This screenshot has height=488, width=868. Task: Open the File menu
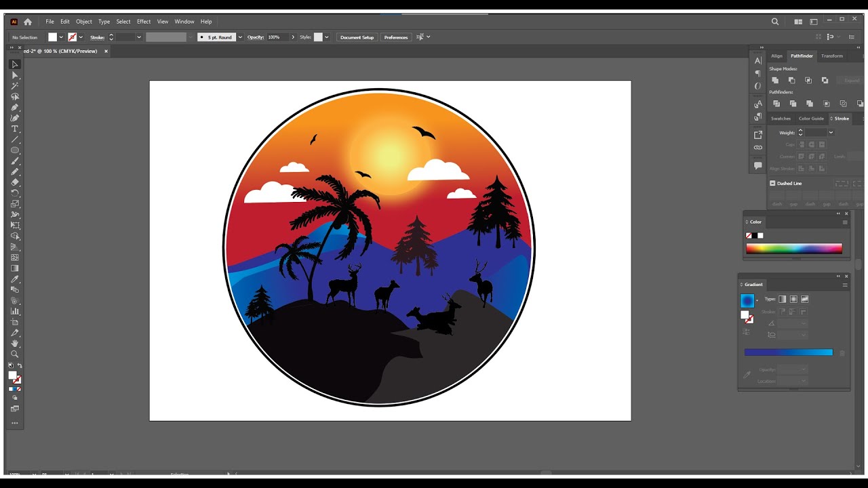[x=50, y=22]
